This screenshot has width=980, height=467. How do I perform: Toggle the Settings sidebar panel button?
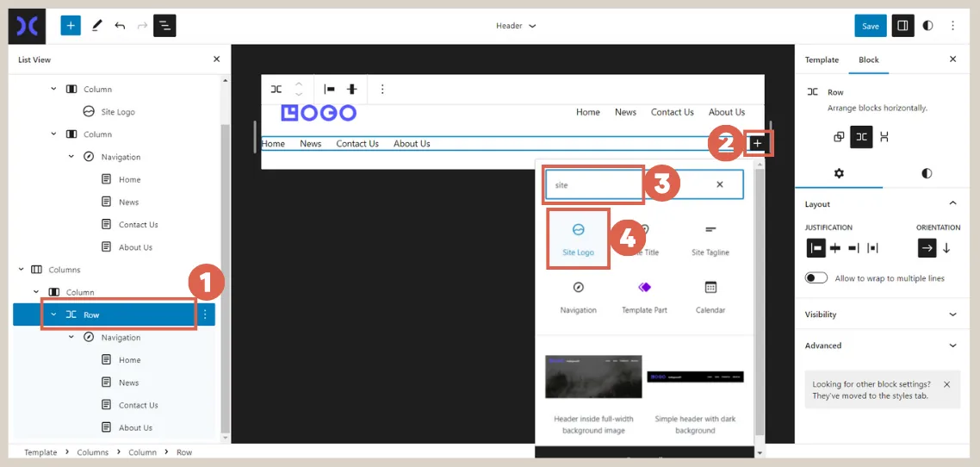[x=902, y=26]
